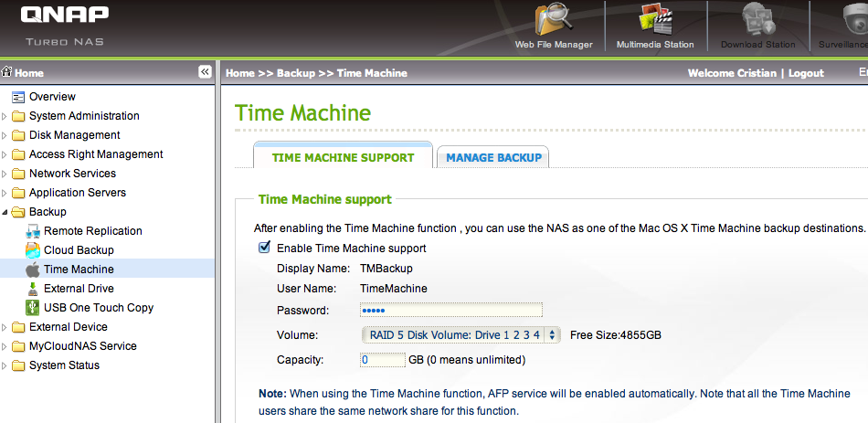This screenshot has width=868, height=423.
Task: Select the Time Machine Support tab
Action: click(x=343, y=157)
